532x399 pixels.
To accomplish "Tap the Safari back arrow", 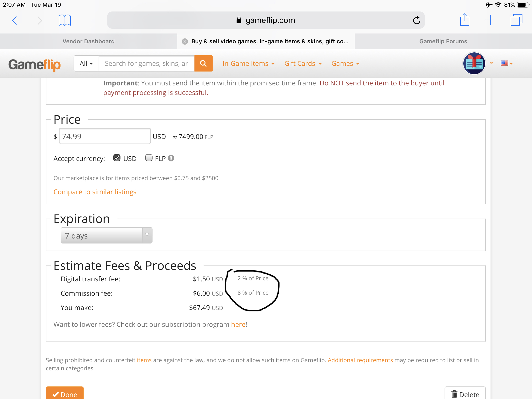I will pos(14,20).
